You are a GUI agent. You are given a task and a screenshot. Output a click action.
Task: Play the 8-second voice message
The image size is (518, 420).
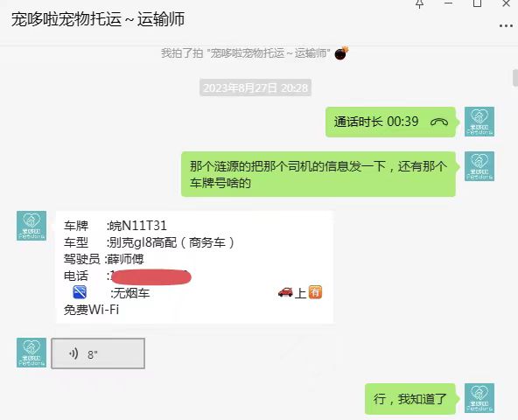point(98,353)
